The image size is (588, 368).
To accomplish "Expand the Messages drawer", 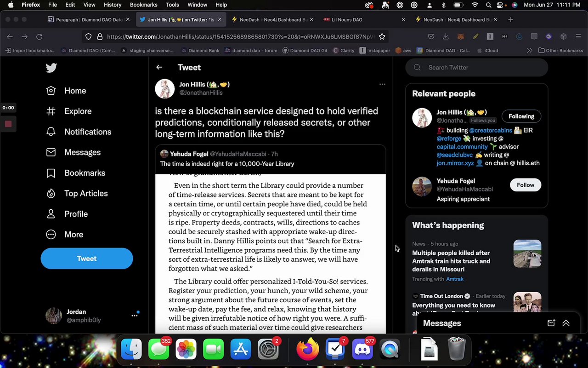I will pos(566,323).
